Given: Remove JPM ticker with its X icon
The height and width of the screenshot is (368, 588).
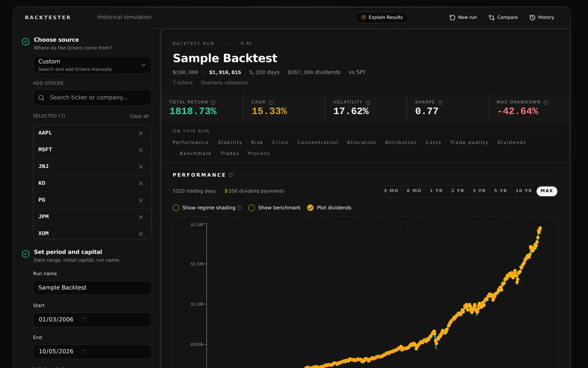Looking at the screenshot, I should coord(141,217).
